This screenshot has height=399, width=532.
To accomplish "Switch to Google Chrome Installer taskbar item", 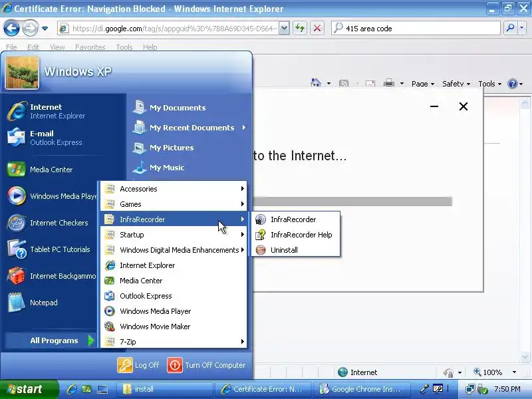I will (x=361, y=389).
